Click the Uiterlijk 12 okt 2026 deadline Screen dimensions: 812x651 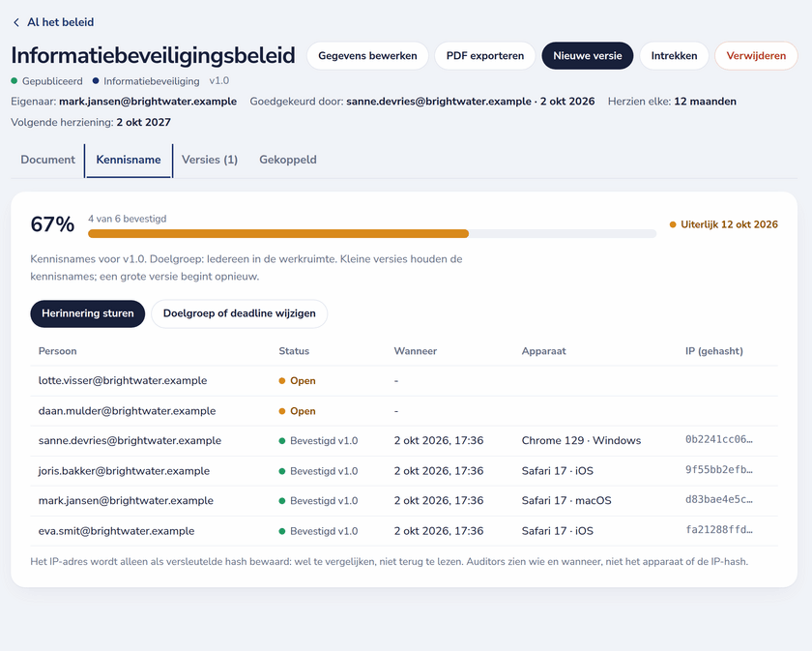coord(723,224)
